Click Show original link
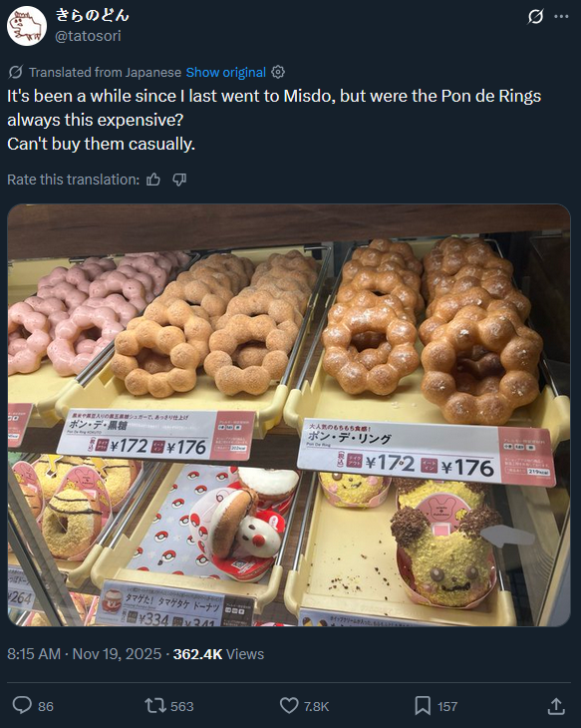The height and width of the screenshot is (728, 581). pos(226,73)
